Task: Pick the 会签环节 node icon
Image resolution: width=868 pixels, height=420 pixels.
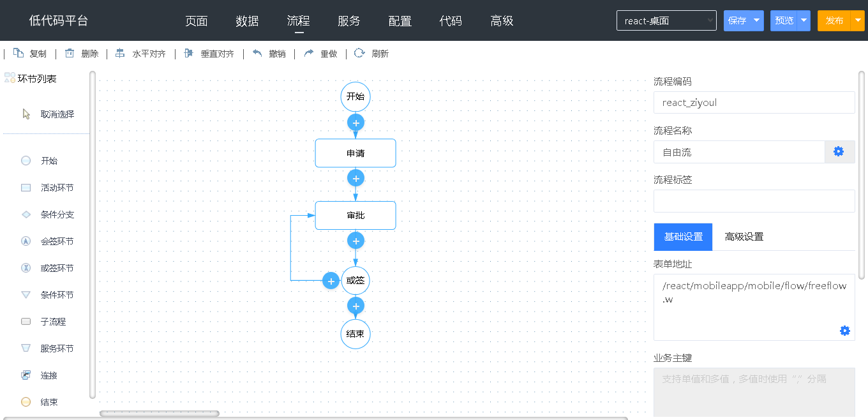Action: tap(26, 241)
